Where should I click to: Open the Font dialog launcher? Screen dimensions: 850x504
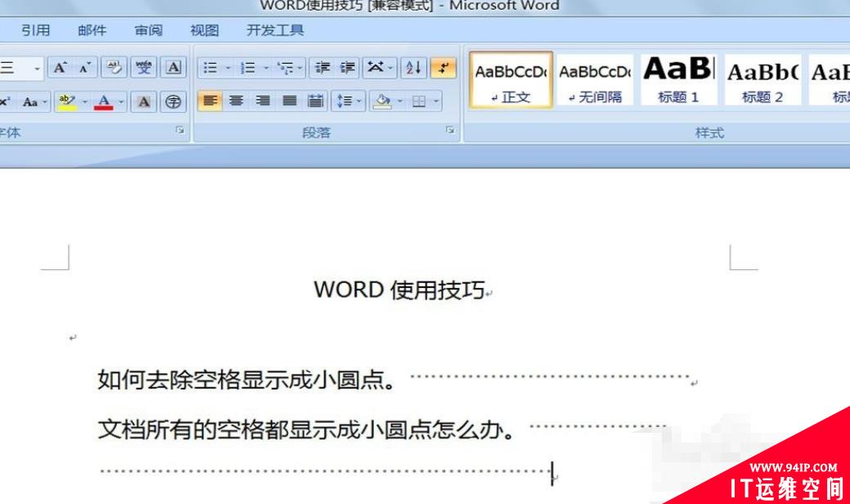180,130
